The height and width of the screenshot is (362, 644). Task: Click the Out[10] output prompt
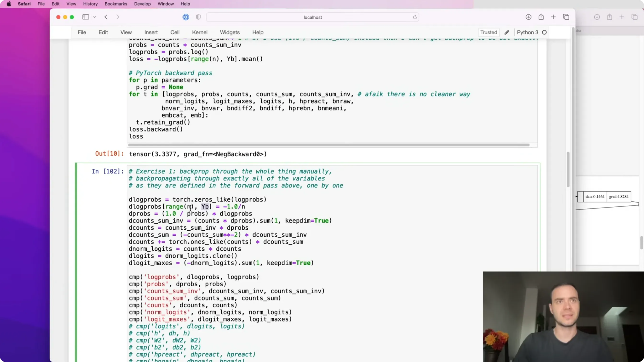point(109,154)
